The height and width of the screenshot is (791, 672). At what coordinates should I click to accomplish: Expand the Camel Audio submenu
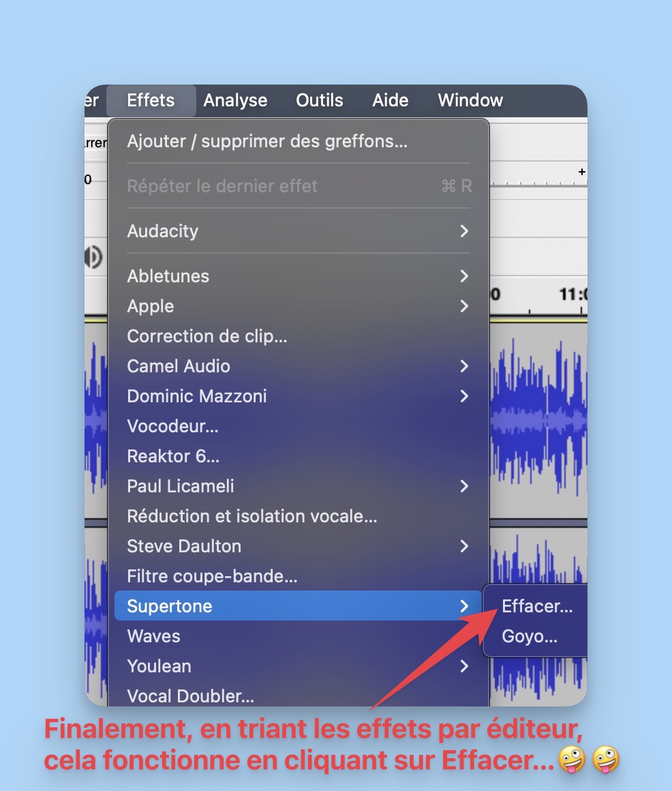coord(298,366)
